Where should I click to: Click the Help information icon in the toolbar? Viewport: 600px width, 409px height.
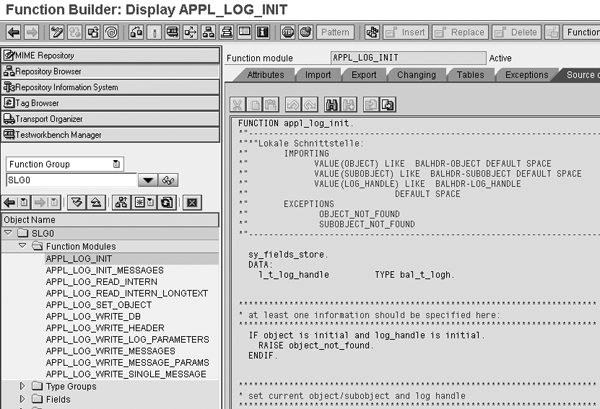tap(262, 32)
